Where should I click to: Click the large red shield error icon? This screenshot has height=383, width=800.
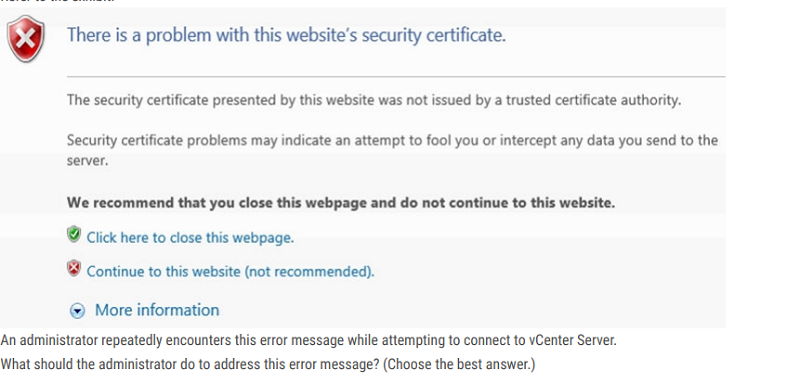[x=26, y=38]
